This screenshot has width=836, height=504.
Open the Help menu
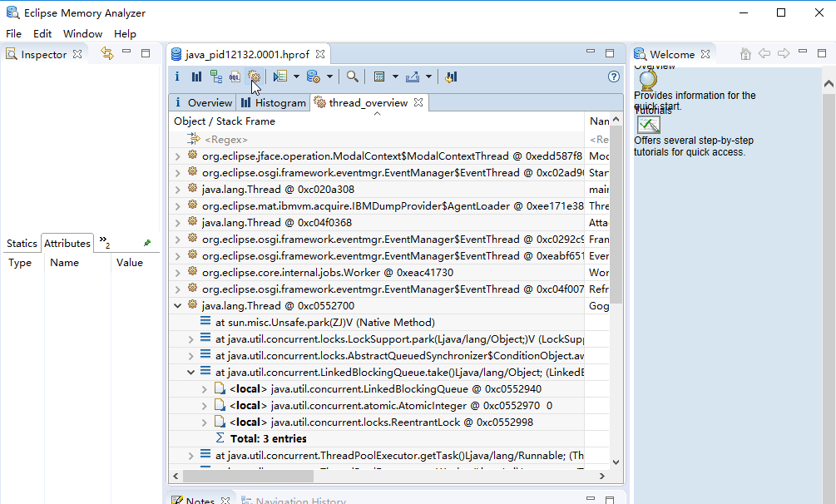click(x=125, y=33)
